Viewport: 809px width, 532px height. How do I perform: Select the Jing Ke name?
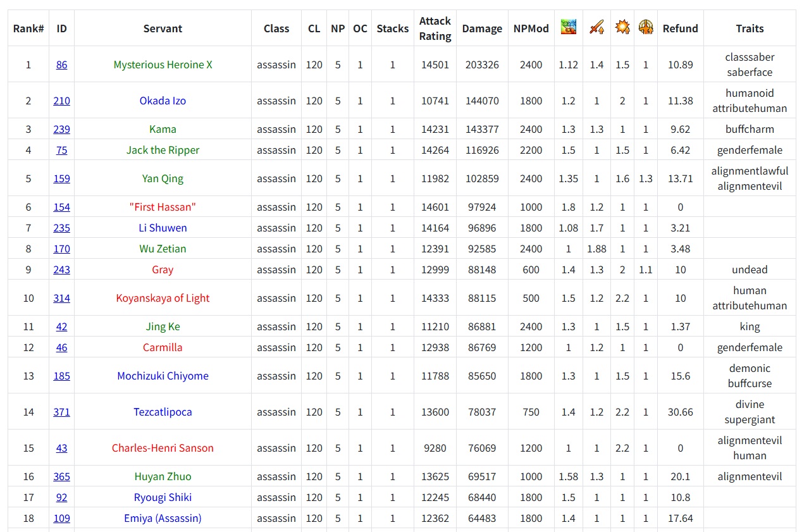click(x=163, y=326)
